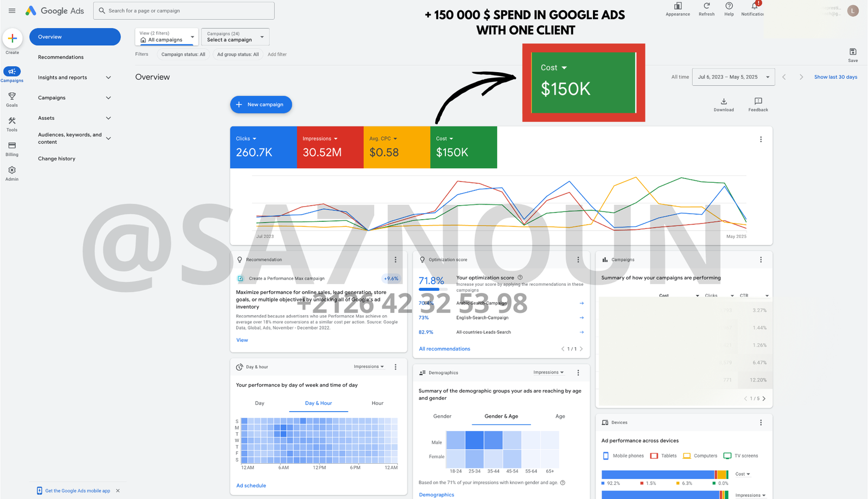Viewport: 868px width, 499px height.
Task: Open Demographics Impressions dropdown
Action: (x=548, y=373)
